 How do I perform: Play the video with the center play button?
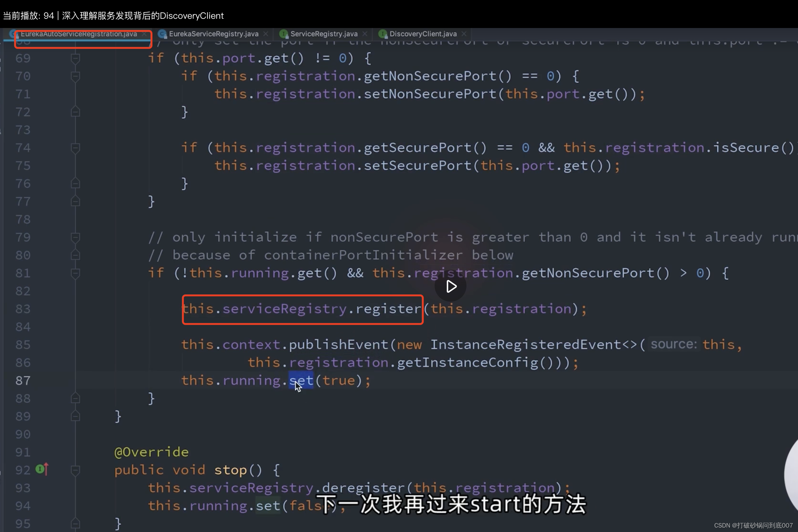(x=451, y=286)
